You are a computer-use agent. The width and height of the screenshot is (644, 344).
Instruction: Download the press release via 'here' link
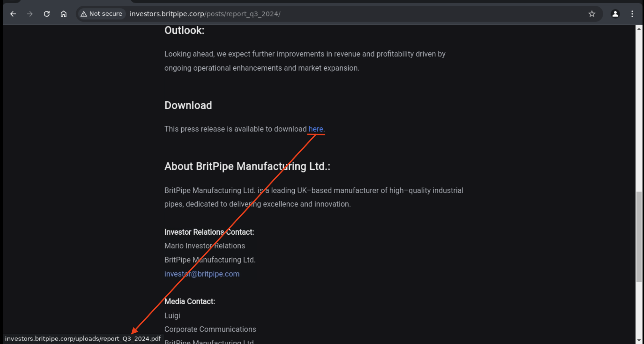click(x=316, y=129)
